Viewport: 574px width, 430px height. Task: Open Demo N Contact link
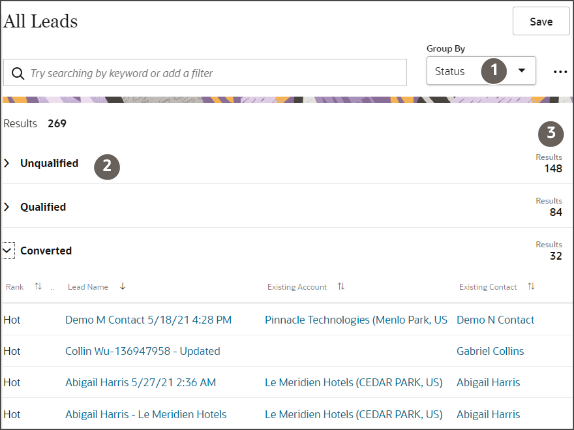point(495,320)
